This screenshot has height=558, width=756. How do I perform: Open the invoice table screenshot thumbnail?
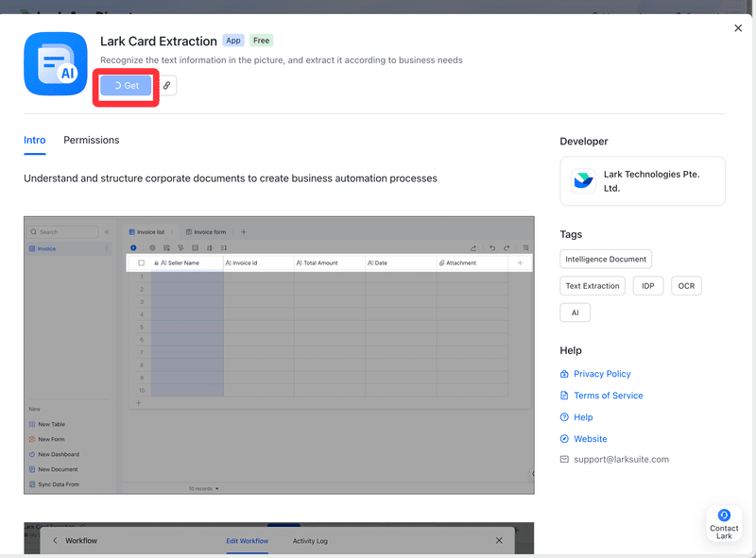tap(279, 355)
